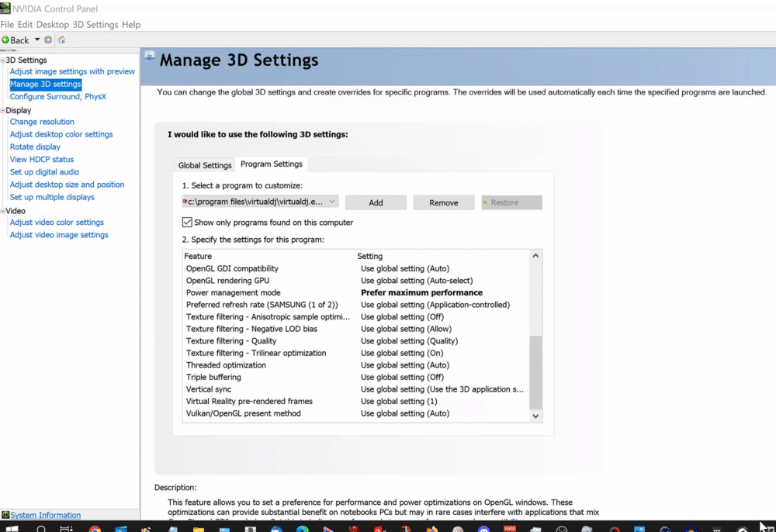Open the Help menu
Image resolution: width=776 pixels, height=532 pixels.
point(131,24)
